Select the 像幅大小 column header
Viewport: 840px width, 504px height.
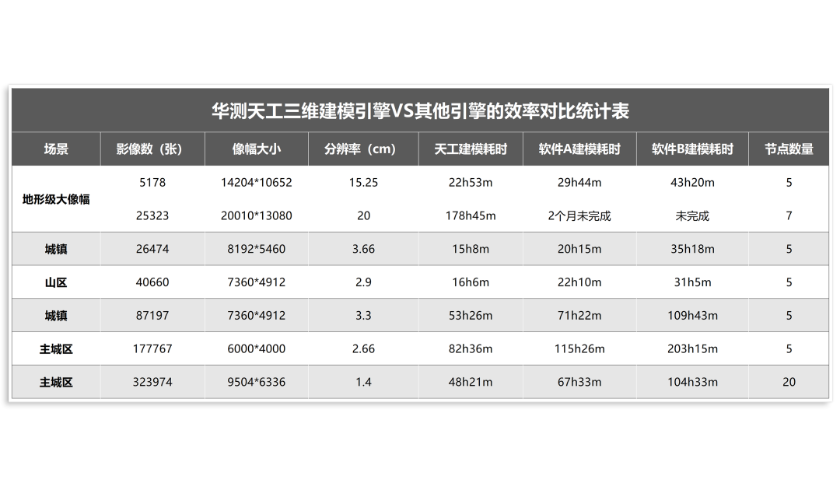pos(256,149)
